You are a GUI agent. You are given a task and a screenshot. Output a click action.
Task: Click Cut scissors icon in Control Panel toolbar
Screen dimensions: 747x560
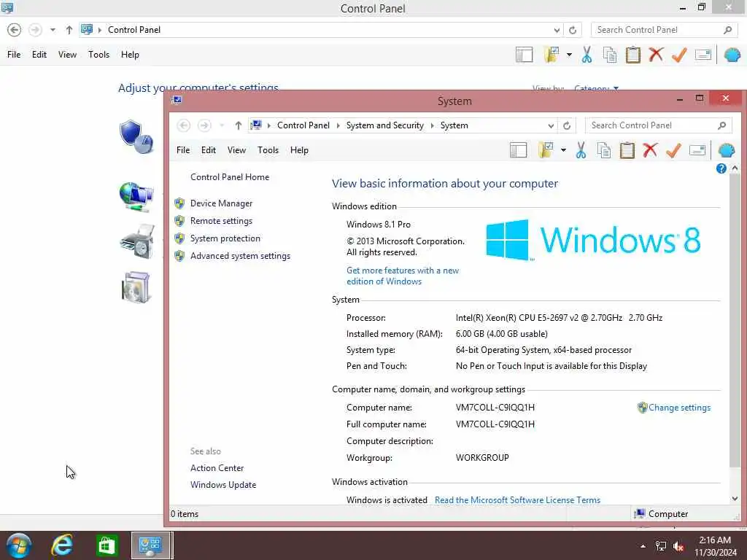coord(587,55)
